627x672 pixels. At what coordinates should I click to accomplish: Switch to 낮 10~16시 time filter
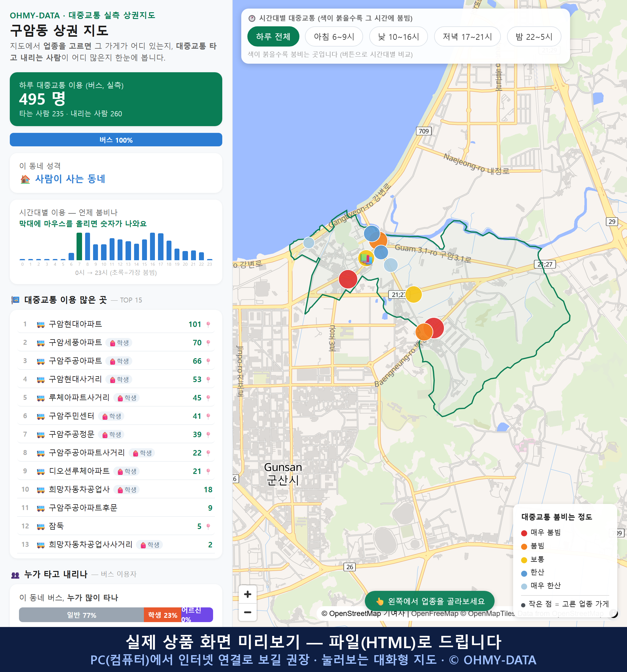click(x=399, y=36)
